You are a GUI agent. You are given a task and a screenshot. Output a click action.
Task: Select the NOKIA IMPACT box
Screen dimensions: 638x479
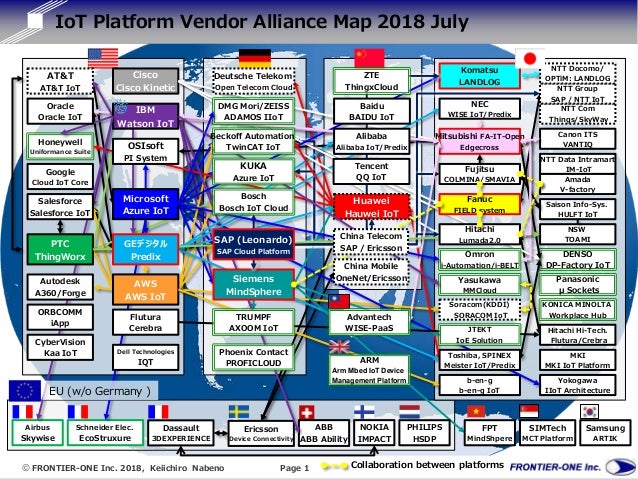click(x=374, y=433)
